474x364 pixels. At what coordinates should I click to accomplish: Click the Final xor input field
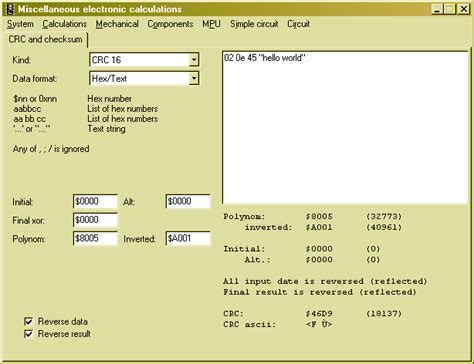pos(95,220)
